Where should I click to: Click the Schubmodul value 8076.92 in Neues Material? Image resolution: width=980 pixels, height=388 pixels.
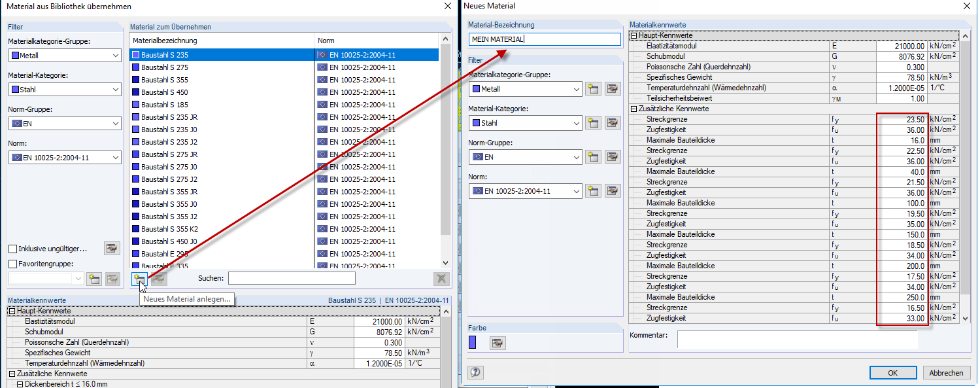pos(902,56)
